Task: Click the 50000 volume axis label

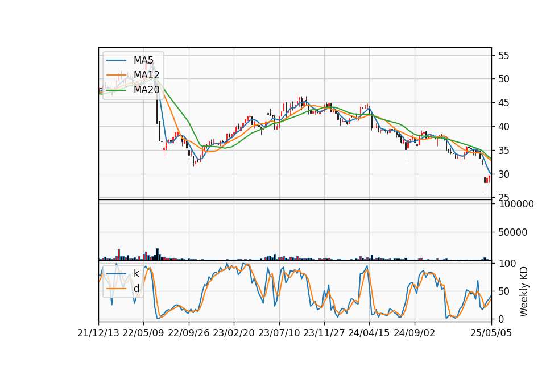Action: [513, 232]
